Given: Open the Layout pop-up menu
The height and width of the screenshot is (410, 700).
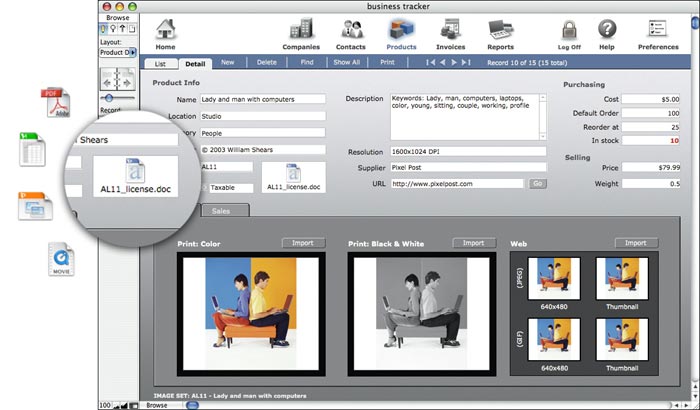Looking at the screenshot, I should (118, 52).
